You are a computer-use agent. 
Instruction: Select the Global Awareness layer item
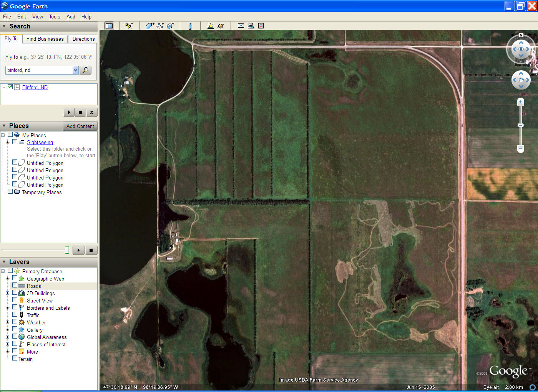click(46, 337)
